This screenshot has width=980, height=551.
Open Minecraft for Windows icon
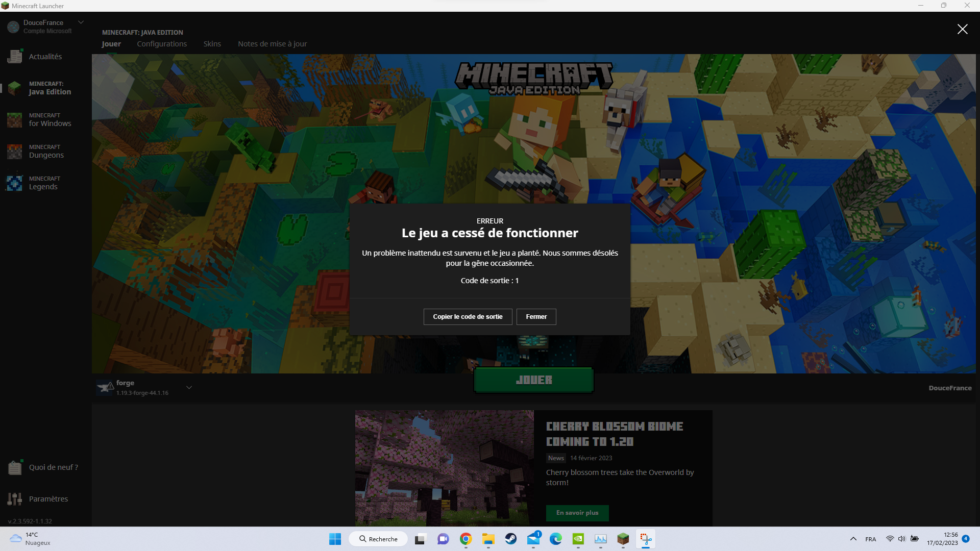pos(15,120)
